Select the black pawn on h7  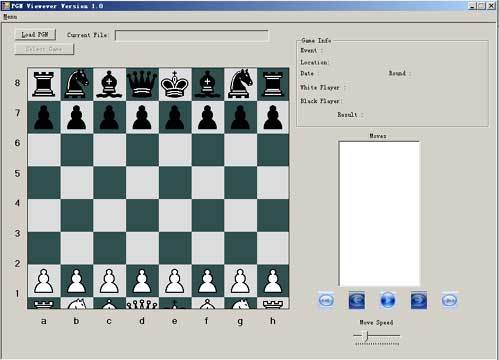click(273, 117)
